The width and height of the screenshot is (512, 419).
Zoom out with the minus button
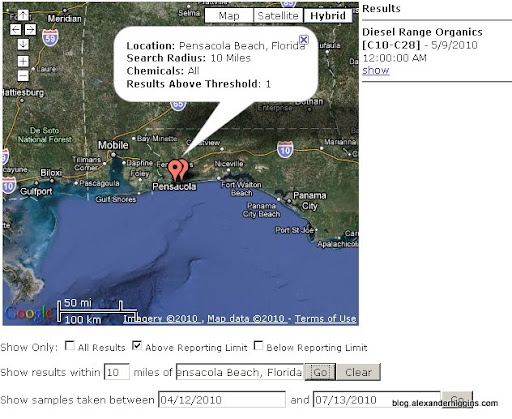(23, 76)
